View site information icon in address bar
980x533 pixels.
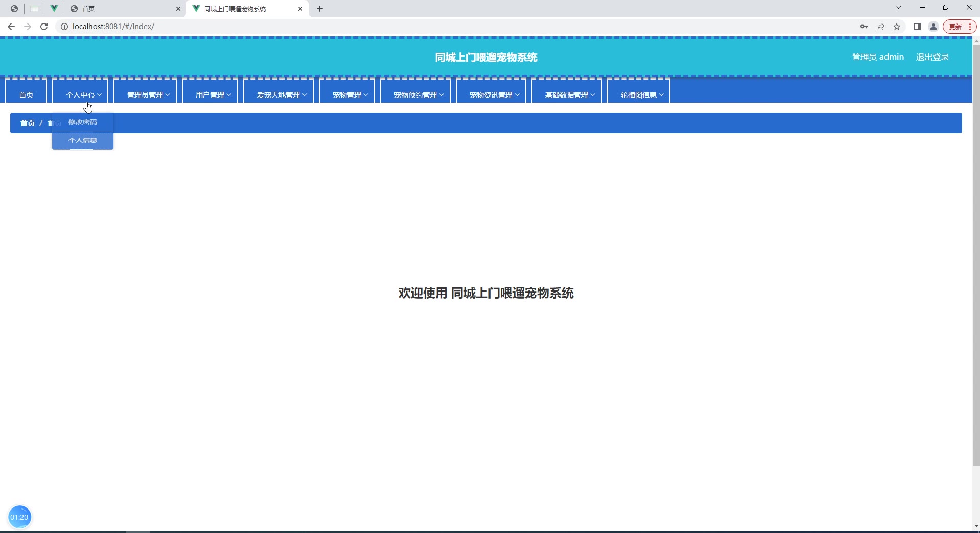coord(64,27)
